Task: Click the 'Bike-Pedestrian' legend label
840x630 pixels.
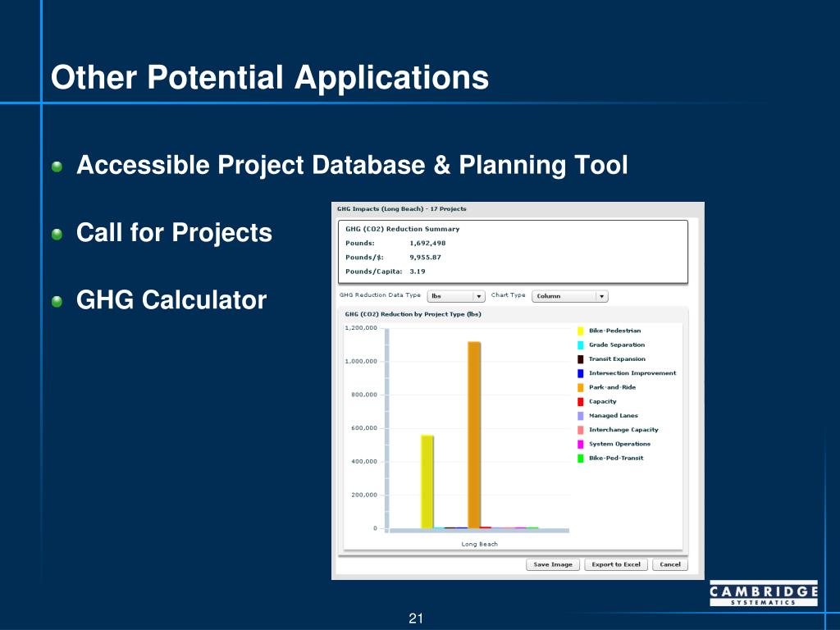Action: click(614, 331)
